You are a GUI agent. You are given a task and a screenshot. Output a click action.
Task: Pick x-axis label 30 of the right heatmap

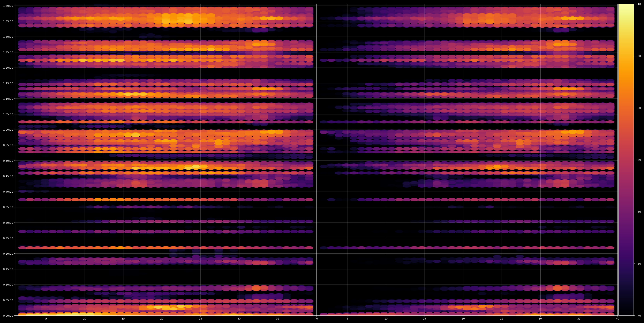click(540, 319)
